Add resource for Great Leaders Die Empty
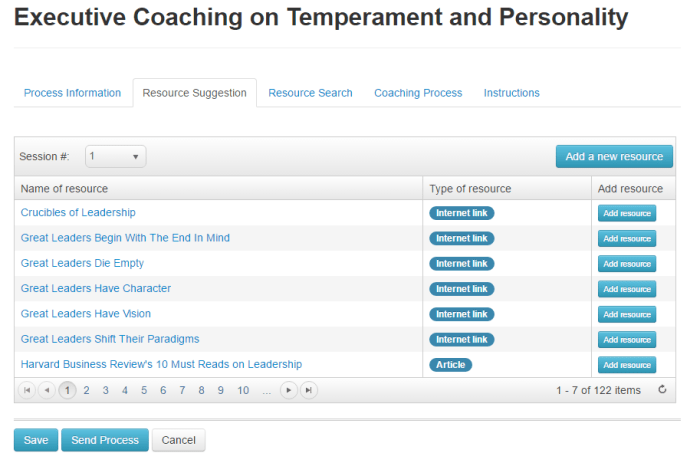700x463 pixels. [x=627, y=264]
